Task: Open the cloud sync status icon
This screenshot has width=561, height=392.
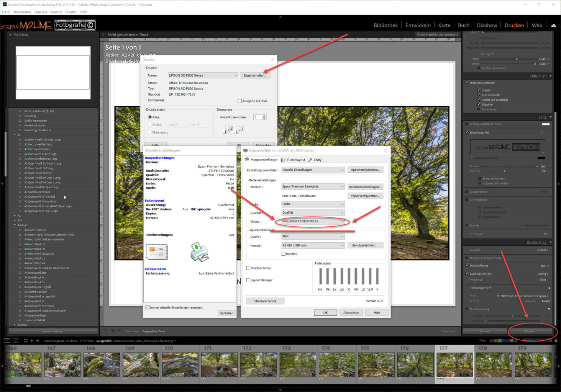Action: (553, 25)
